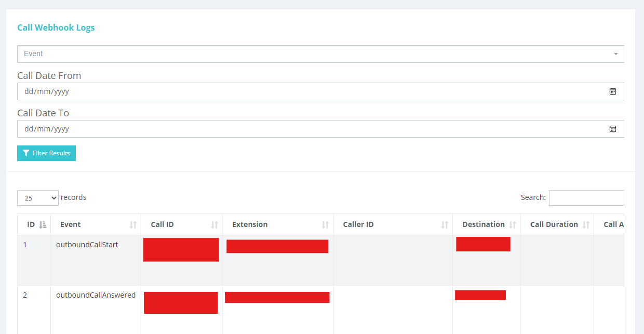The height and width of the screenshot is (334, 644).
Task: Click the Call Date To date input
Action: coord(312,128)
